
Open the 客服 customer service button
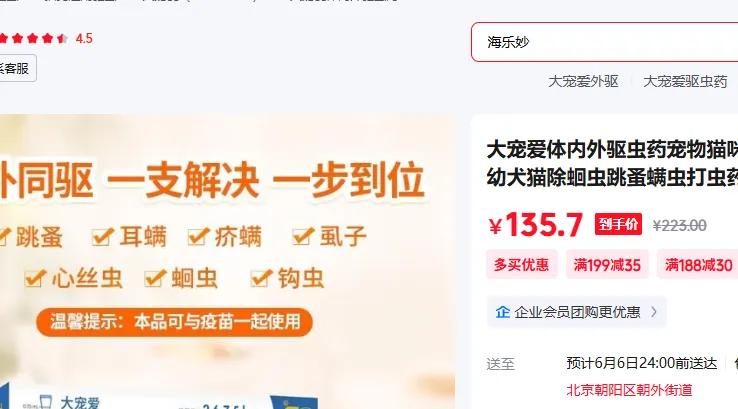[x=17, y=69]
